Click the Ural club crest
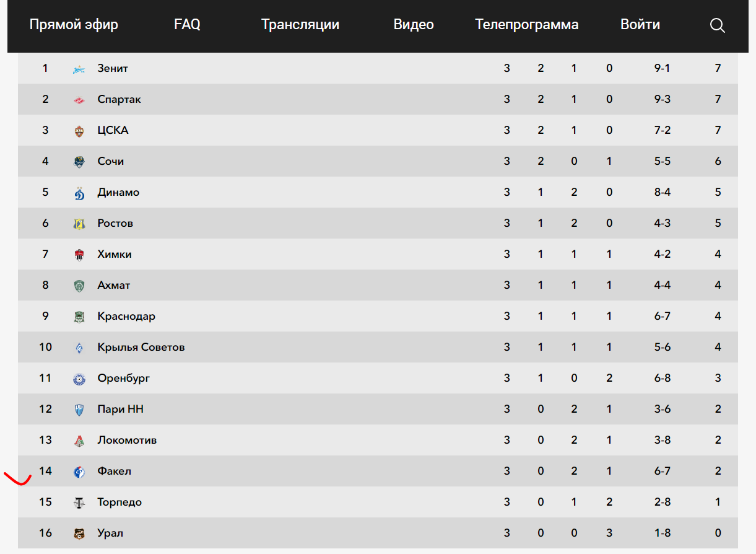Viewport: 756px width, 554px height. [79, 534]
